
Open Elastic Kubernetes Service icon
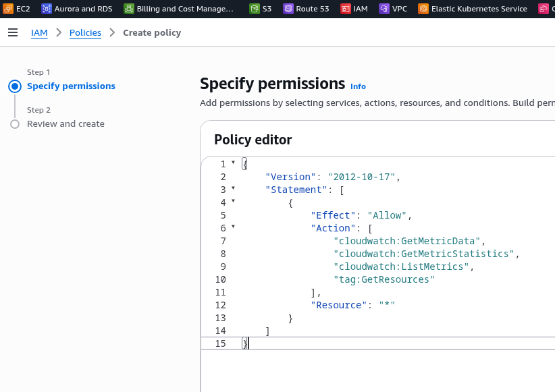point(423,9)
